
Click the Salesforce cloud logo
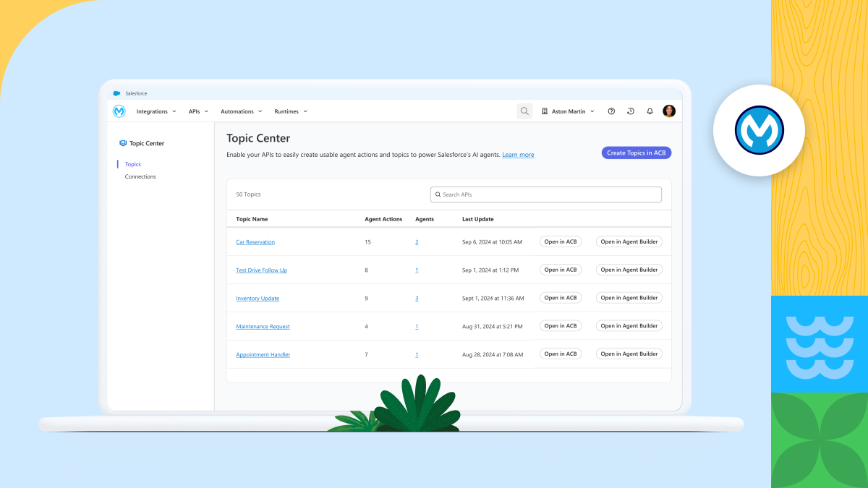click(116, 93)
